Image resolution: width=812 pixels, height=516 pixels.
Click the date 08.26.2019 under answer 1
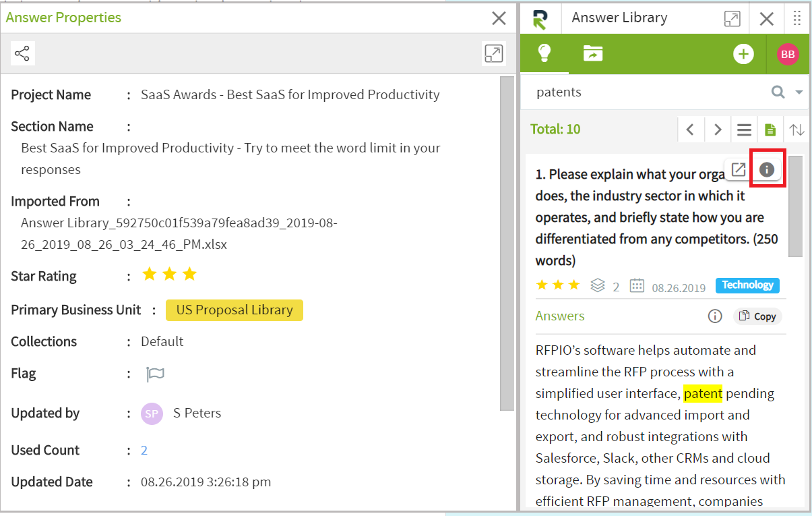[x=679, y=288]
